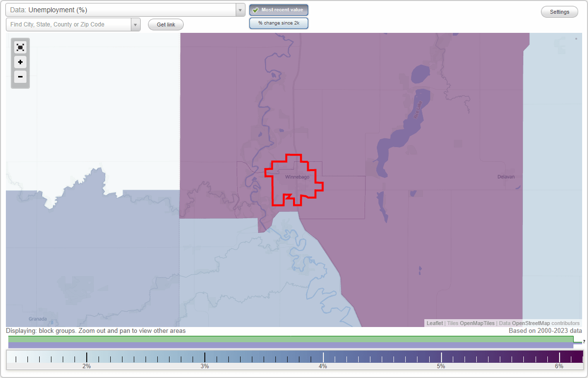588x378 pixels.
Task: Click the fullscreen map icon
Action: (20, 47)
